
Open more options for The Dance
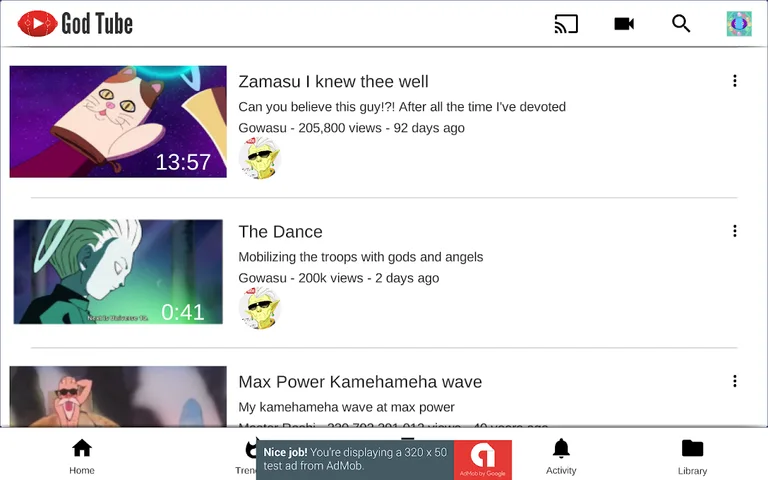click(x=735, y=231)
